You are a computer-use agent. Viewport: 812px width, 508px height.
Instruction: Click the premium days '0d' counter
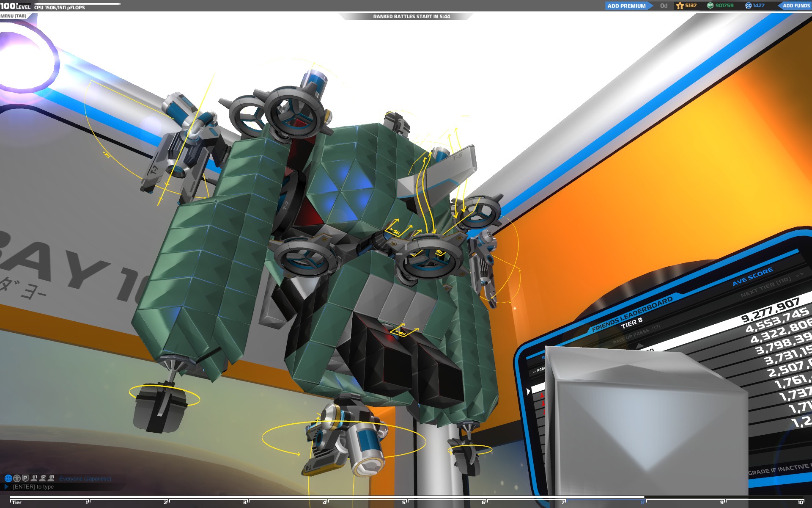click(x=664, y=6)
